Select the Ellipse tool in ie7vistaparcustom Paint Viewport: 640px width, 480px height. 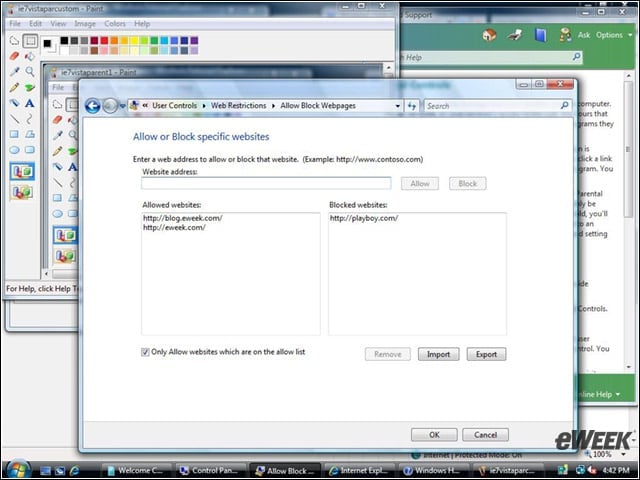point(14,149)
